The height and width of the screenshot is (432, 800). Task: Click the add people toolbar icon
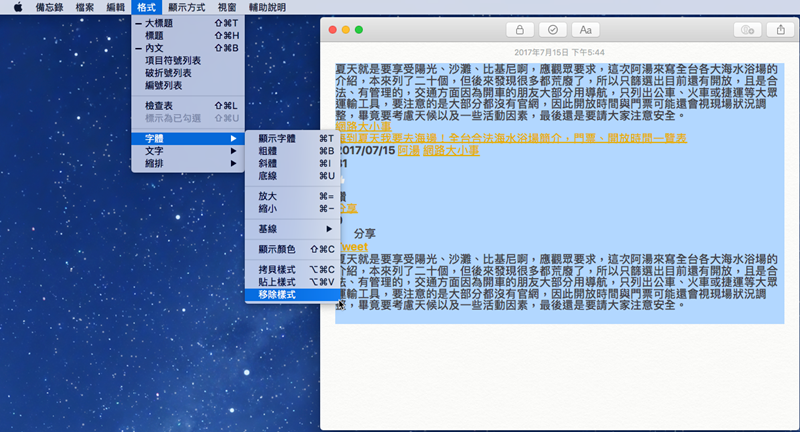(747, 30)
